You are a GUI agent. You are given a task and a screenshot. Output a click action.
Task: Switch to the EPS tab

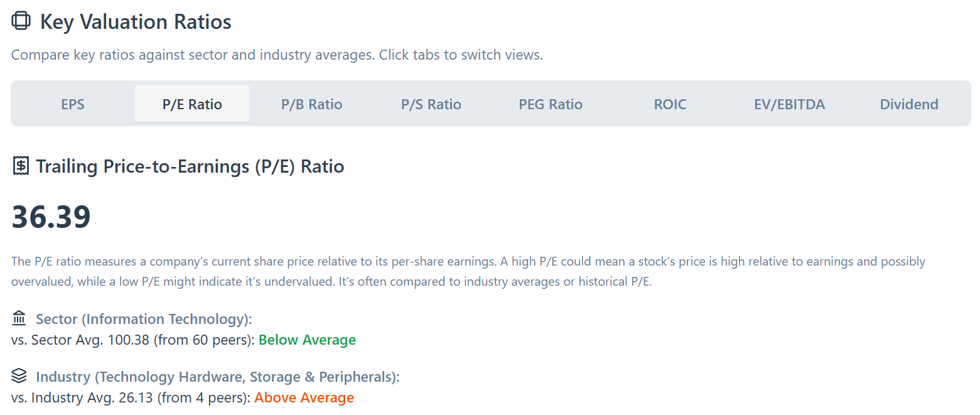point(73,104)
